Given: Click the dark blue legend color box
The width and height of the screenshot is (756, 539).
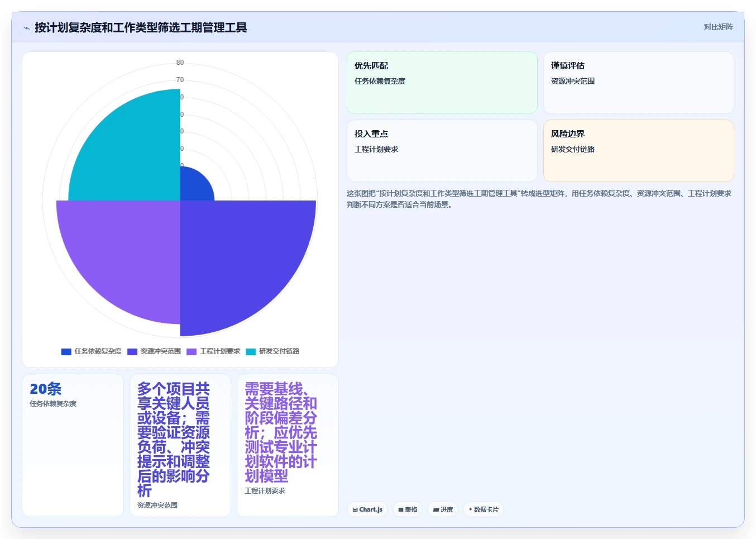Looking at the screenshot, I should 66,351.
